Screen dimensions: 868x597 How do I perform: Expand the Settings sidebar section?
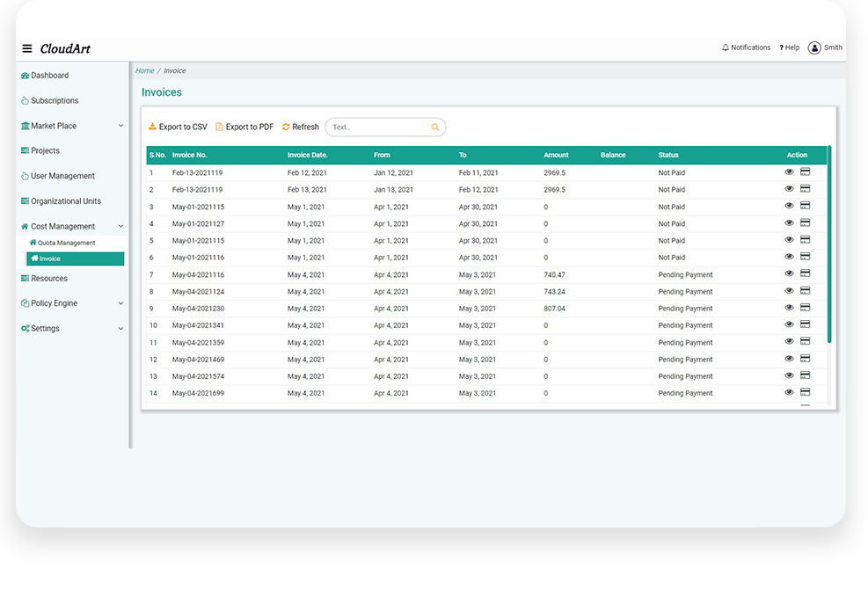(x=120, y=329)
